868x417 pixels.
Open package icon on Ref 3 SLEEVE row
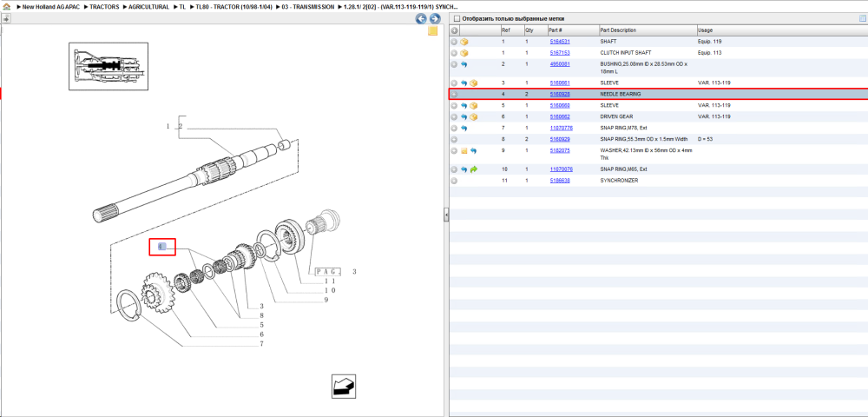pos(473,83)
